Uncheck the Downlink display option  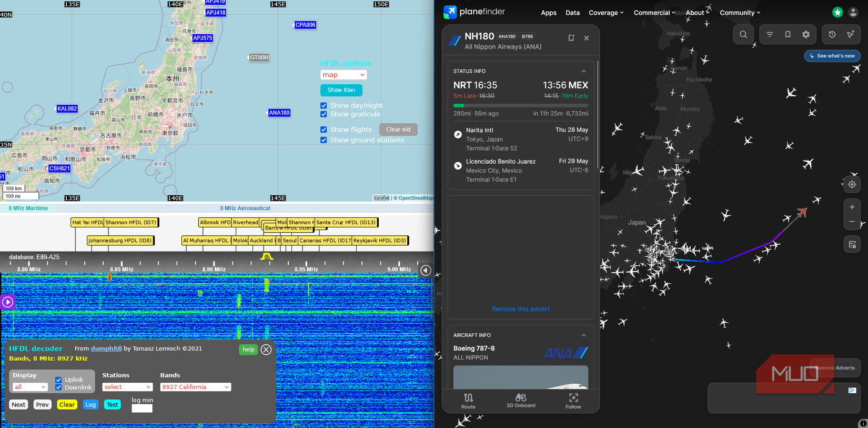click(x=58, y=387)
